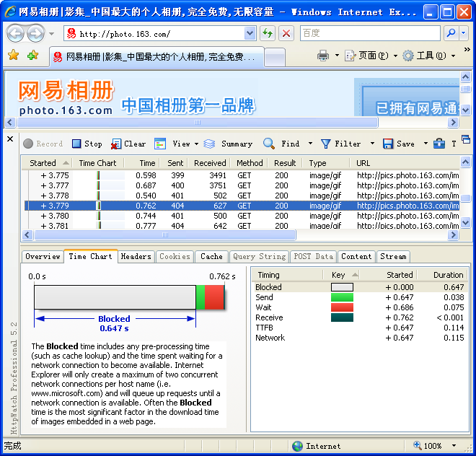Open the Filter dropdown arrow
Image resolution: width=476 pixels, height=456 pixels.
point(372,144)
